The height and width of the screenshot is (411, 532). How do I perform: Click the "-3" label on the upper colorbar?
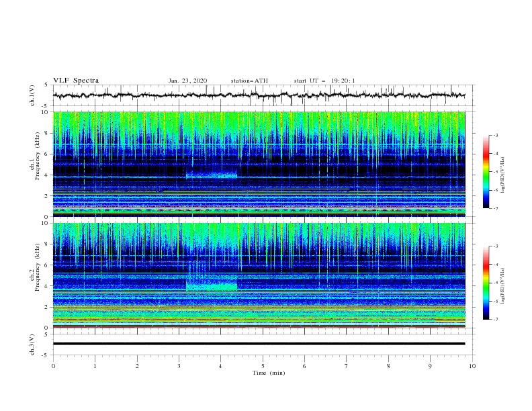pyautogui.click(x=495, y=135)
